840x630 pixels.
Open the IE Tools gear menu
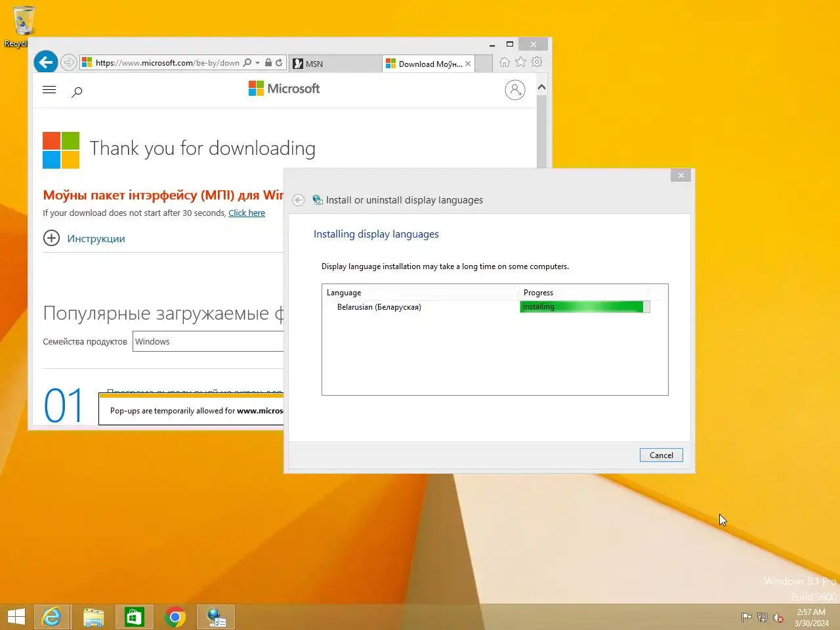[x=537, y=62]
